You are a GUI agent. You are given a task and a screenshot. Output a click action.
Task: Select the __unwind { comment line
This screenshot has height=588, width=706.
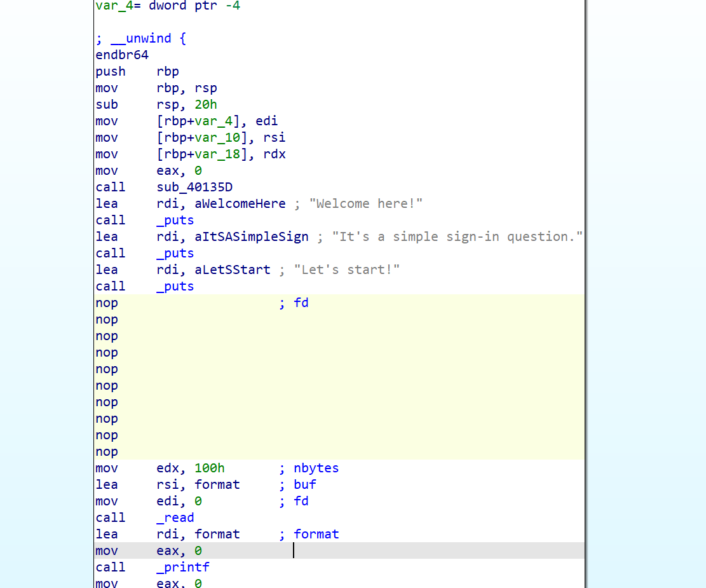click(140, 38)
